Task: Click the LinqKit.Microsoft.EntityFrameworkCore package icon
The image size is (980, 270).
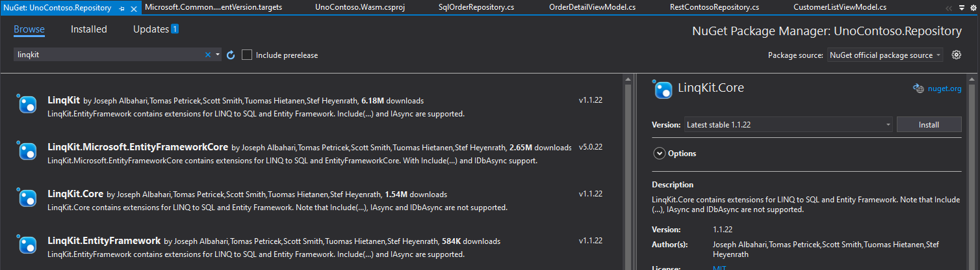Action: pyautogui.click(x=27, y=151)
